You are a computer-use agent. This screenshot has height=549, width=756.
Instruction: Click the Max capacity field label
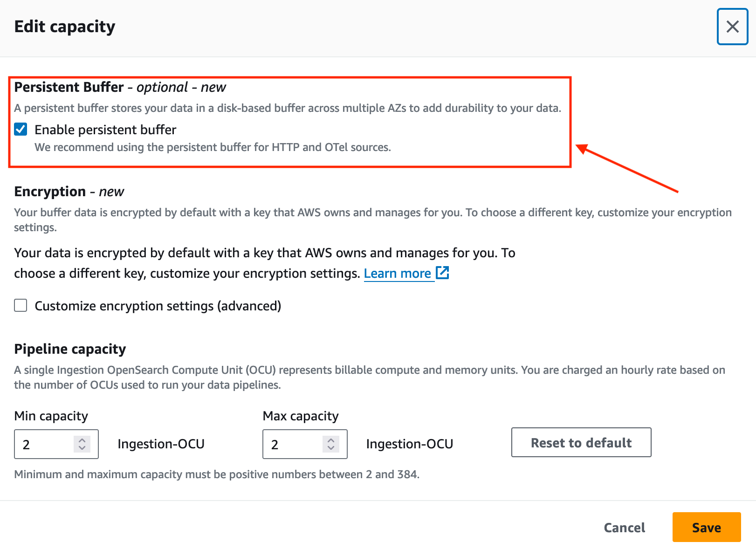pyautogui.click(x=301, y=416)
